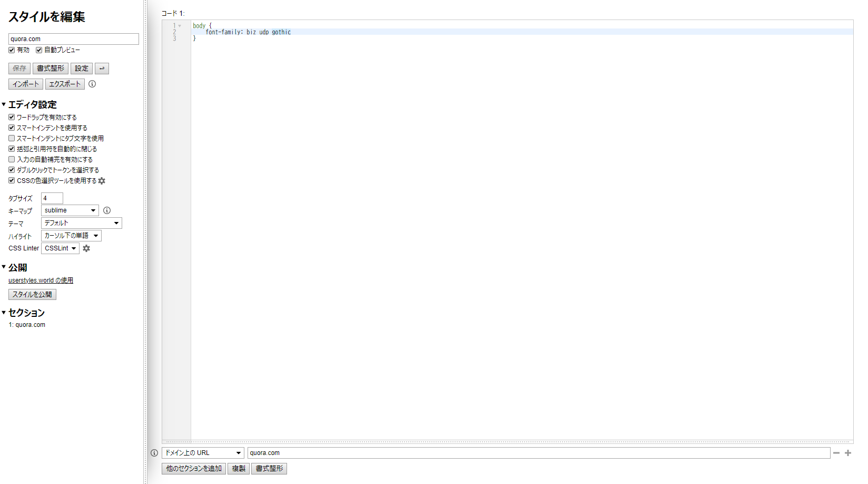The height and width of the screenshot is (484, 868).
Task: Remove the quora.com URL rule with minus icon
Action: pyautogui.click(x=836, y=453)
